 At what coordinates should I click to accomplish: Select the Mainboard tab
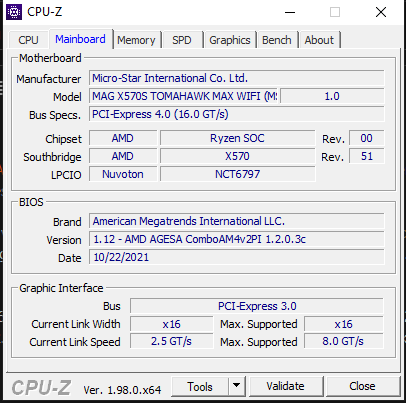click(x=80, y=39)
